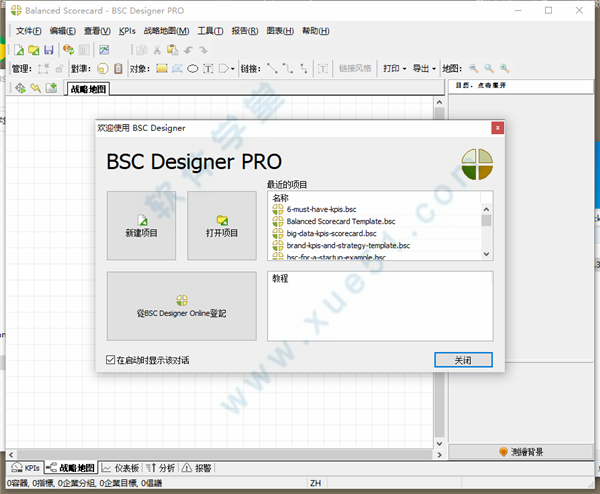The image size is (600, 494).
Task: Click recent projects list scroll down arrow
Action: (486, 254)
